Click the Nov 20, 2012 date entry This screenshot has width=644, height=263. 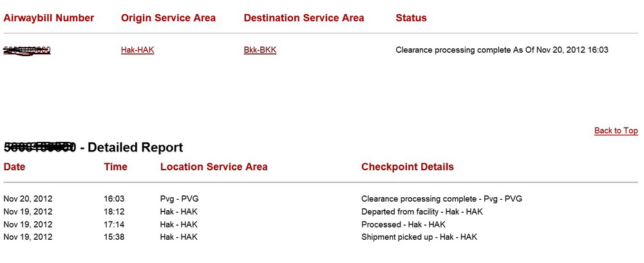pyautogui.click(x=28, y=199)
